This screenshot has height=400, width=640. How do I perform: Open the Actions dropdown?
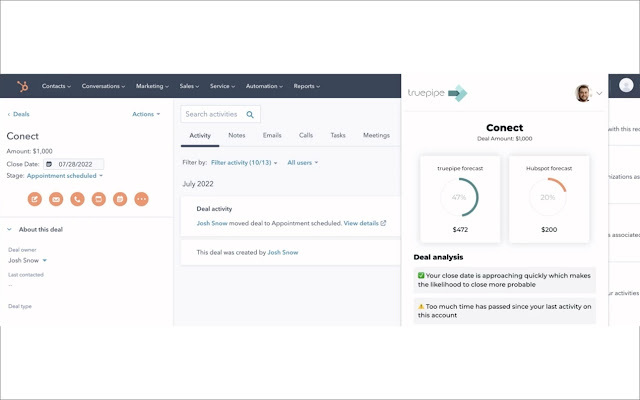[x=146, y=114]
